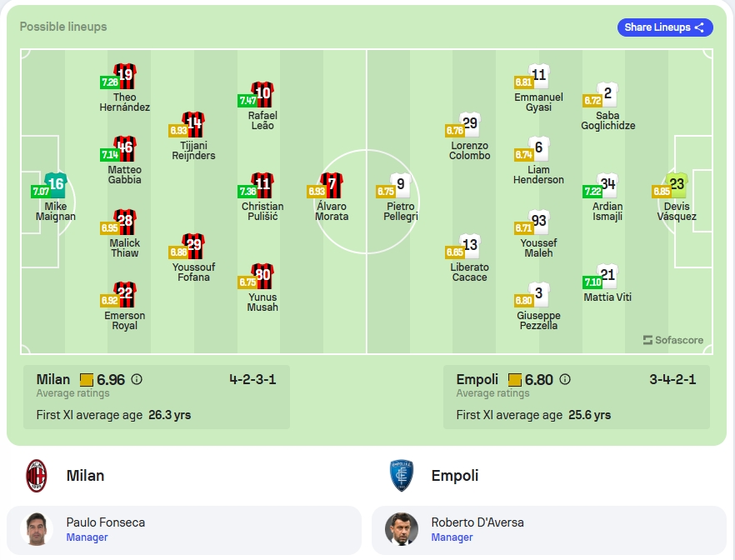Select Álvaro Morata's number 7 jersey

(332, 185)
